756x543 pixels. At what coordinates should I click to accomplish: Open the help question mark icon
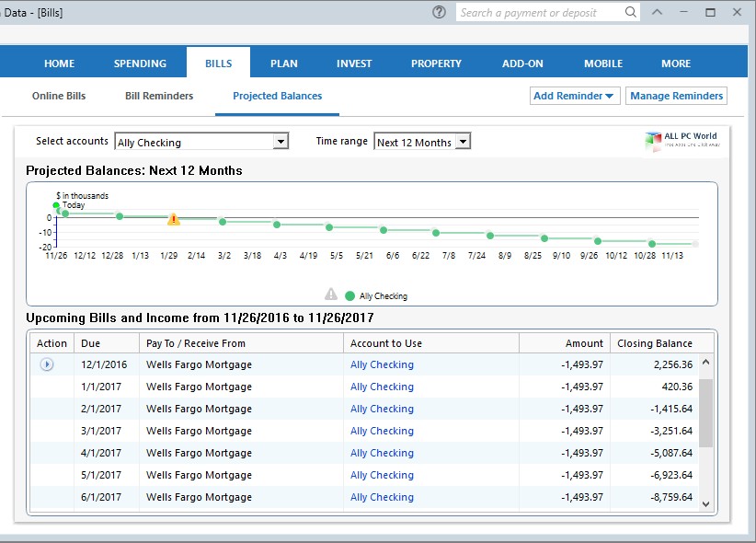[439, 12]
